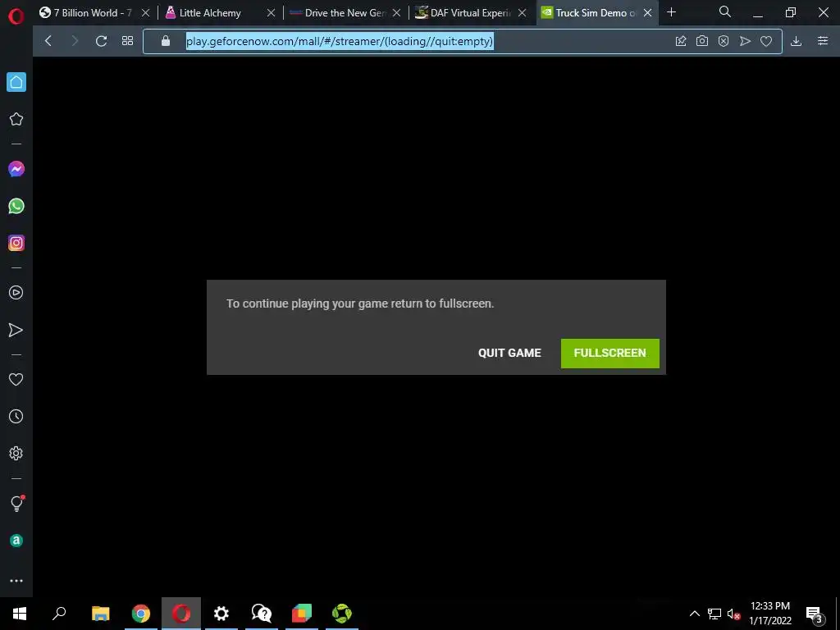The width and height of the screenshot is (840, 630).
Task: Open WhatsApp in sidebar
Action: pos(16,206)
